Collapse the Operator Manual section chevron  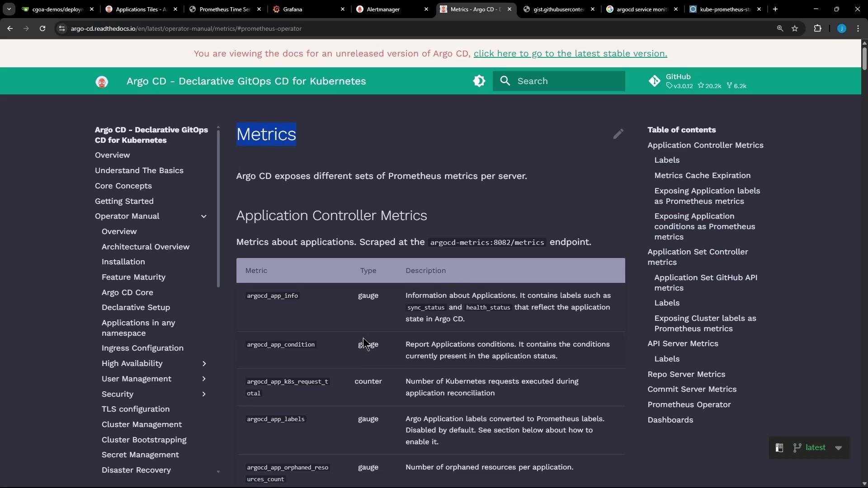(x=204, y=216)
